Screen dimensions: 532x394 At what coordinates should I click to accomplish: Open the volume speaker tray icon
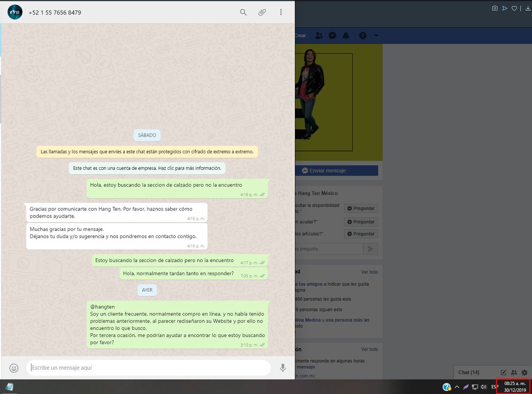coord(483,386)
